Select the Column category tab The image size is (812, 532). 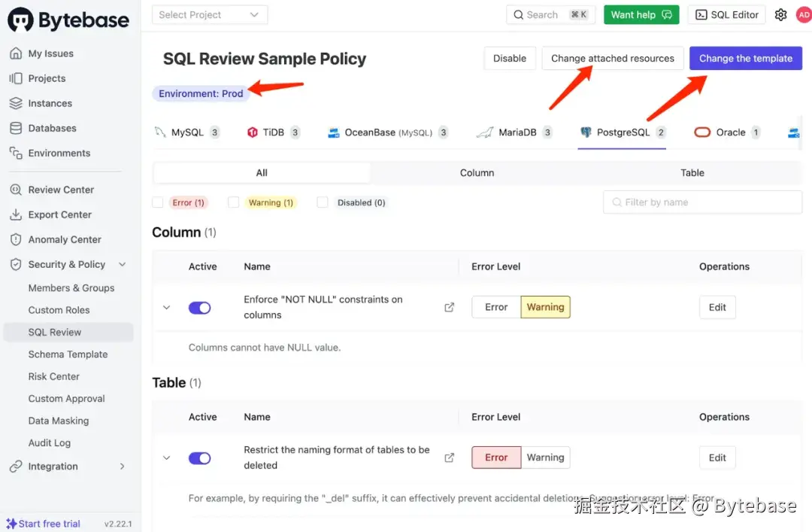(x=477, y=172)
